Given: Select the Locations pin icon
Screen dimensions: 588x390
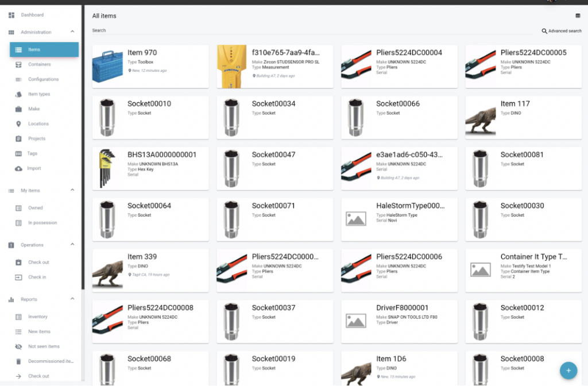Looking at the screenshot, I should click(18, 124).
